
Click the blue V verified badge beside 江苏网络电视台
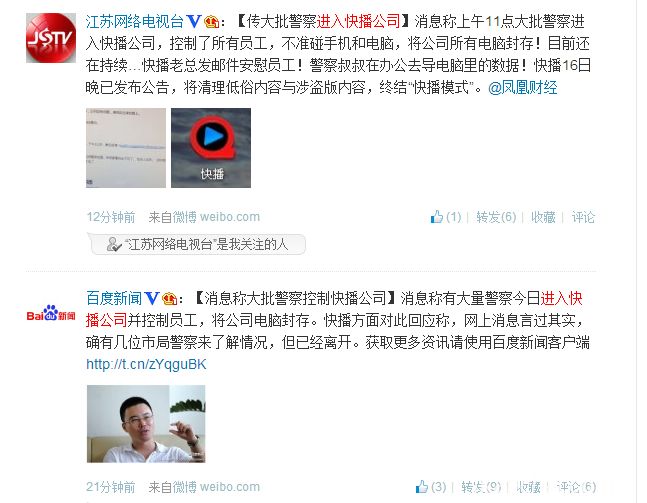point(194,21)
